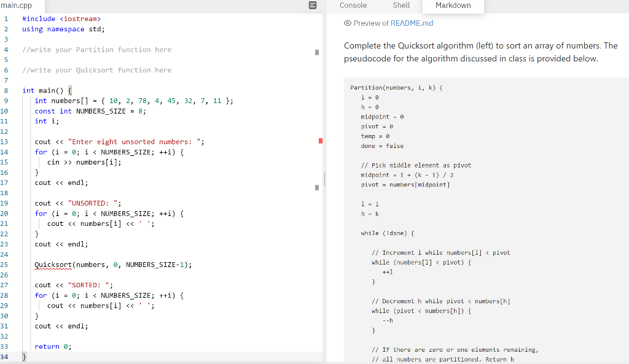Click 'pivot = numbers[midpoint]' pseudocode line
The width and height of the screenshot is (629, 364).
coord(405,185)
